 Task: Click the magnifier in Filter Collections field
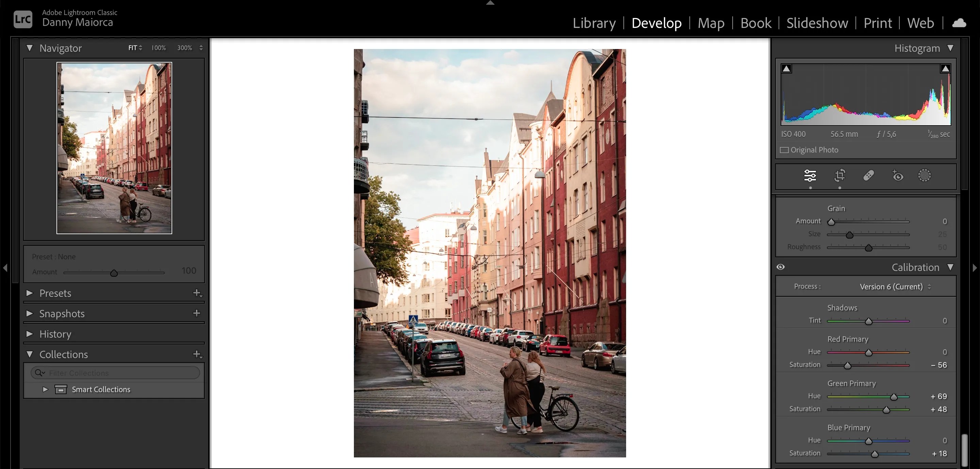pyautogui.click(x=39, y=373)
